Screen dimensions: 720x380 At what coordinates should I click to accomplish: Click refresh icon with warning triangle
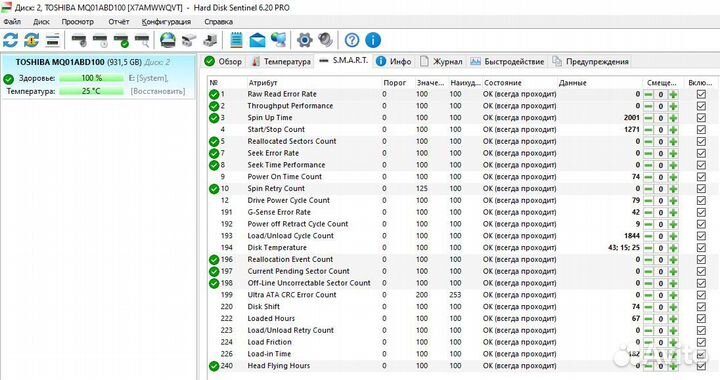[31, 40]
